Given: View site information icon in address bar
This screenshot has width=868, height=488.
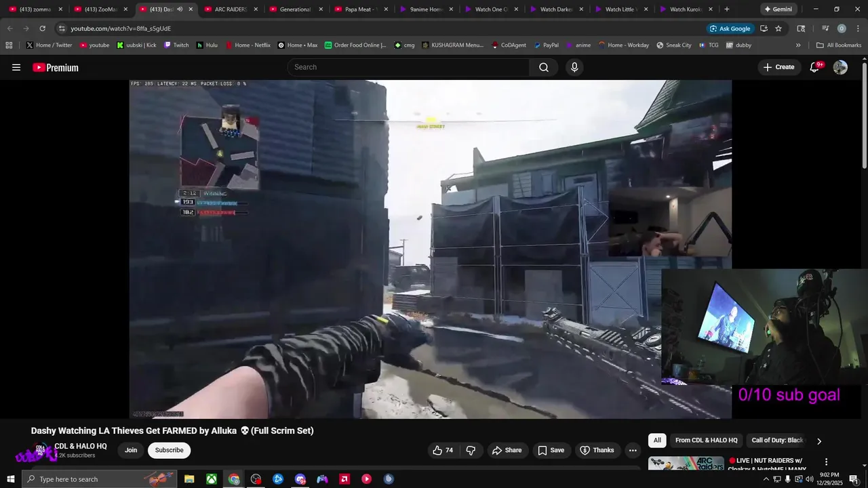Looking at the screenshot, I should click(x=62, y=28).
